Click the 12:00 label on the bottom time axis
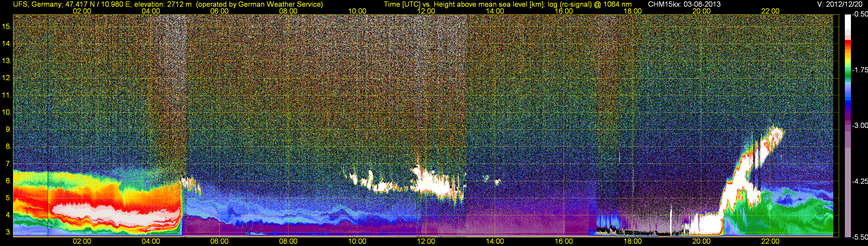The width and height of the screenshot is (868, 246). [x=426, y=241]
